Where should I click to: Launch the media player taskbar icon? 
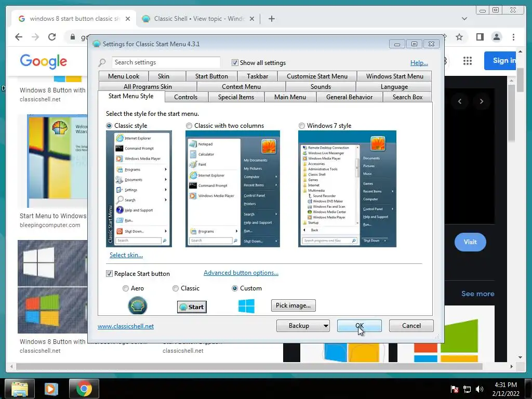(51, 389)
